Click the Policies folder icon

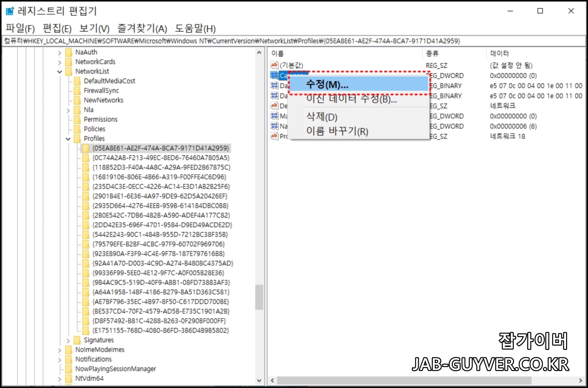pyautogui.click(x=77, y=129)
